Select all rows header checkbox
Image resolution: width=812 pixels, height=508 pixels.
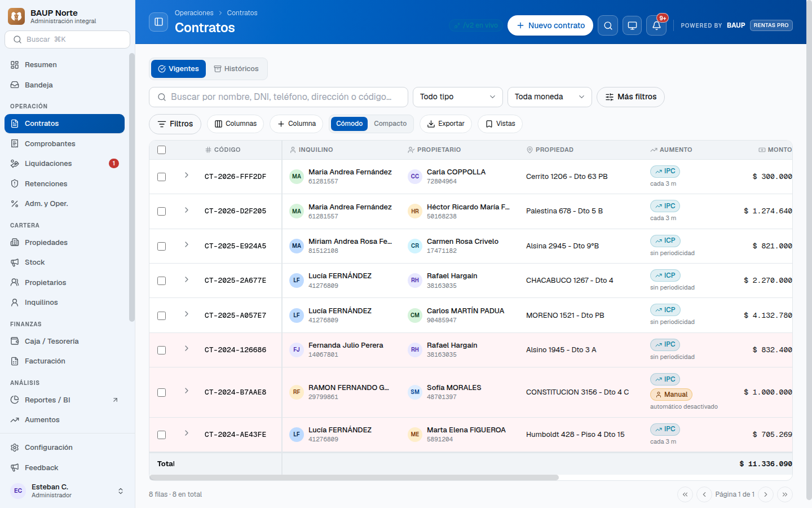pyautogui.click(x=162, y=150)
